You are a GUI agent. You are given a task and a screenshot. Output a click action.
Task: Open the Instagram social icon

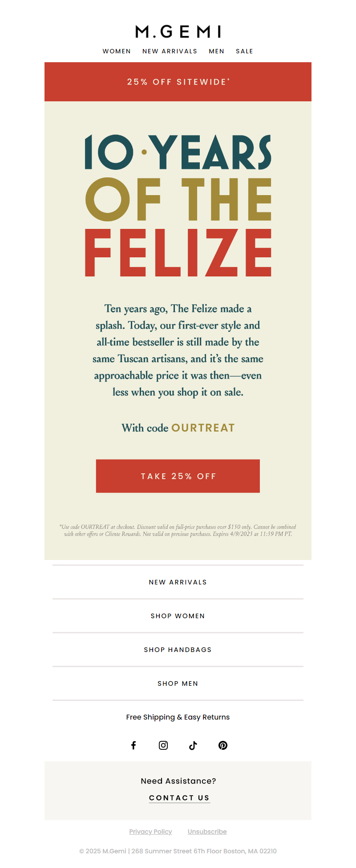click(x=163, y=745)
